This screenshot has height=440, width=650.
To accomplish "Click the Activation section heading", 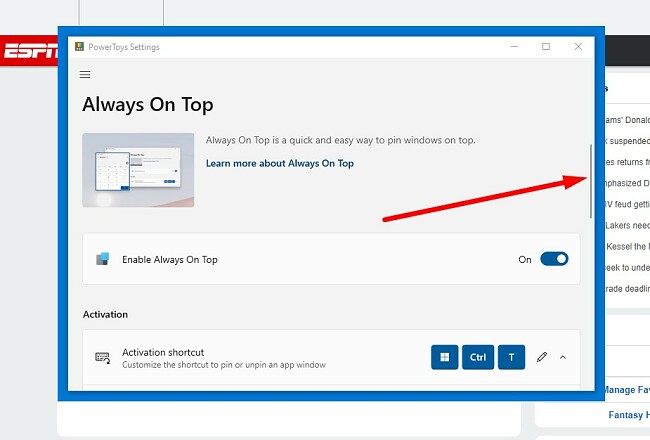I will tap(105, 314).
